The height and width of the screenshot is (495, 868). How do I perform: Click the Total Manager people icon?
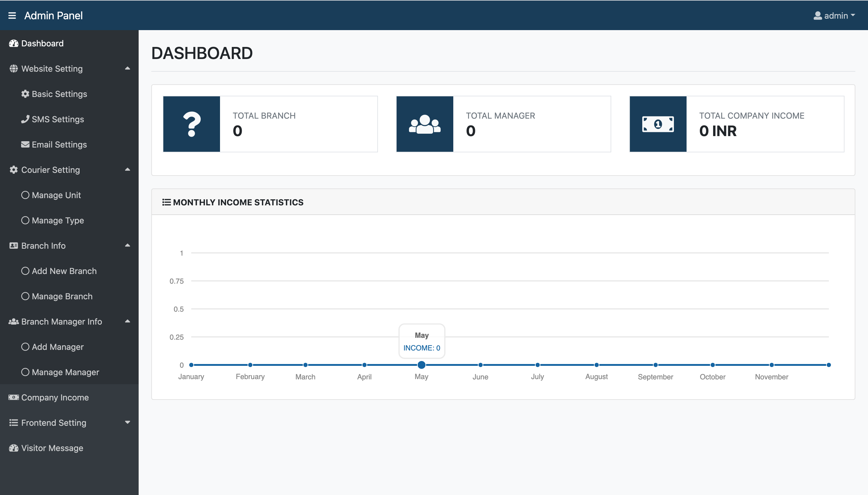(x=425, y=124)
